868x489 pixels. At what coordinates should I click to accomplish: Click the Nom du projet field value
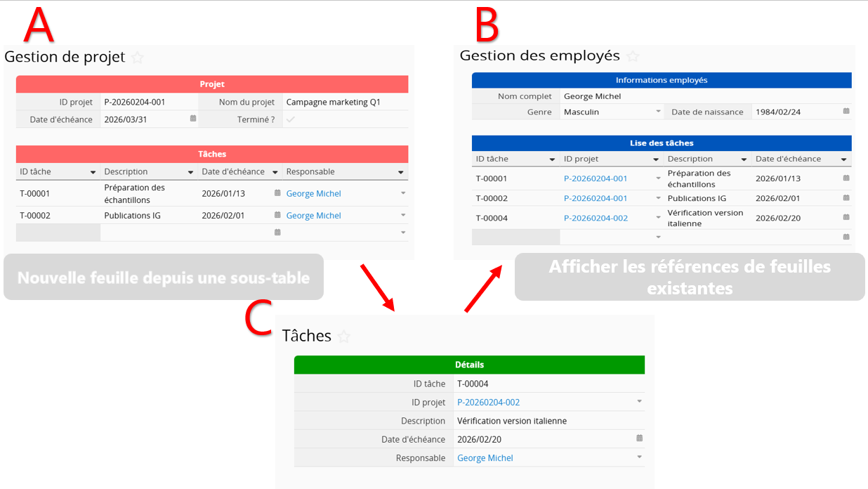coord(334,102)
